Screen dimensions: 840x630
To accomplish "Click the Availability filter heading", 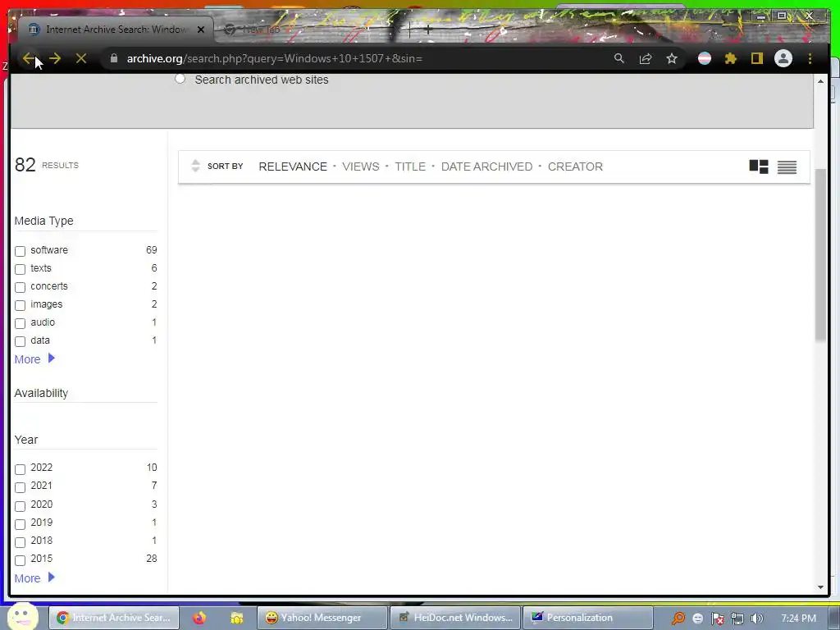I will (41, 393).
